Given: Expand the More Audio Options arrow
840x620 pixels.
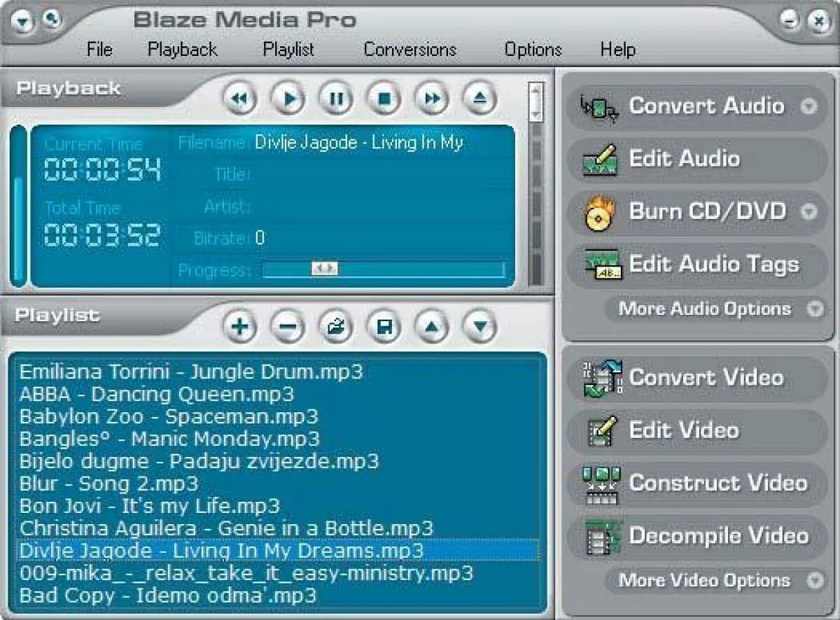Looking at the screenshot, I should point(815,309).
